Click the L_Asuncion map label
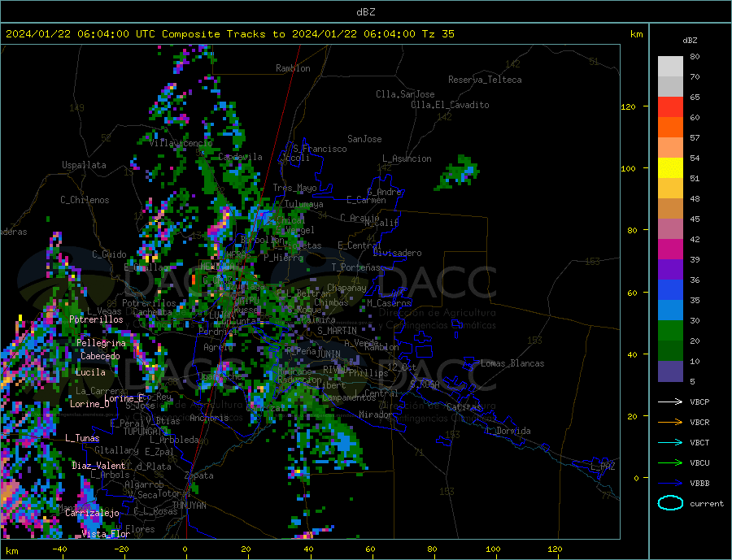 [407, 158]
